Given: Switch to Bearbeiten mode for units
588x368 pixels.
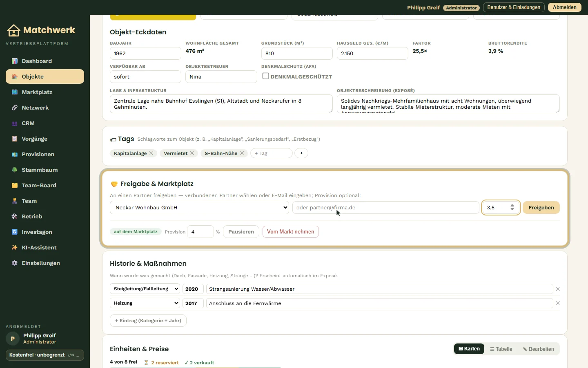Looking at the screenshot, I should (x=538, y=349).
